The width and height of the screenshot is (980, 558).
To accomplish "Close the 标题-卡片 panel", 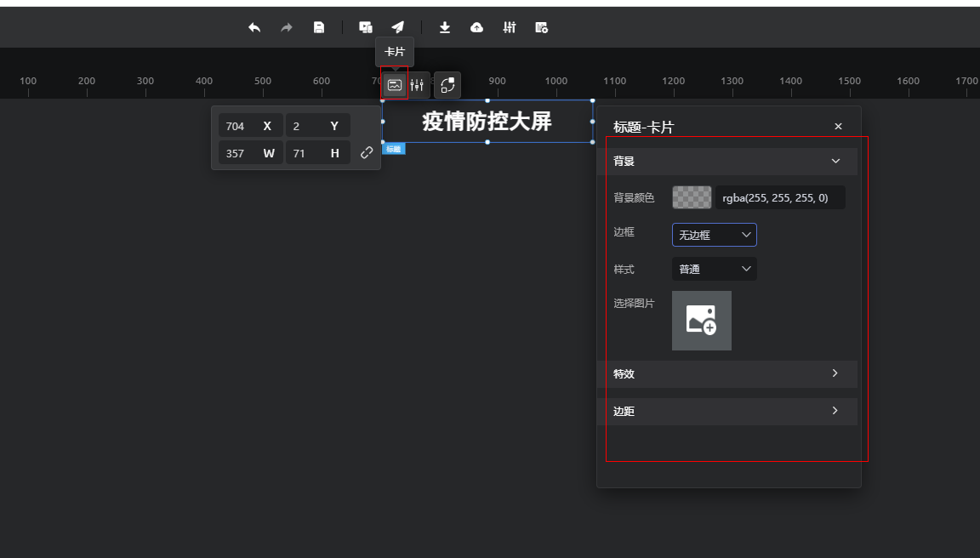I will 838,126.
